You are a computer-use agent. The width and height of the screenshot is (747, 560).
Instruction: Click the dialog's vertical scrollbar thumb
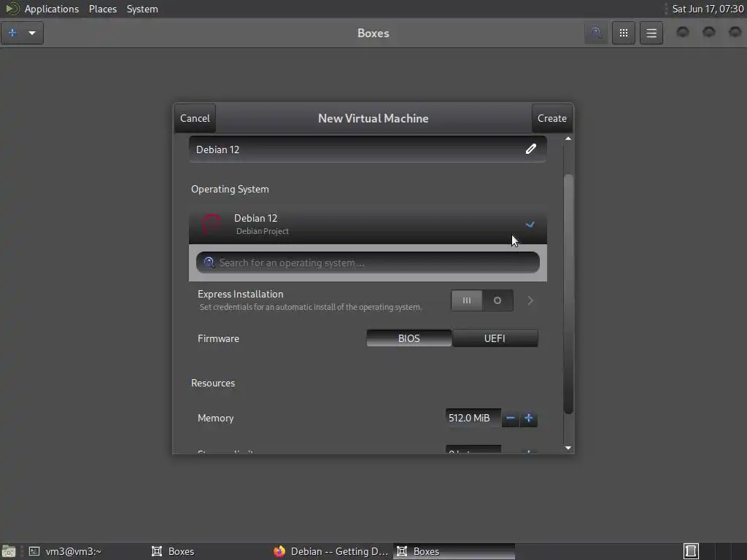tap(568, 294)
